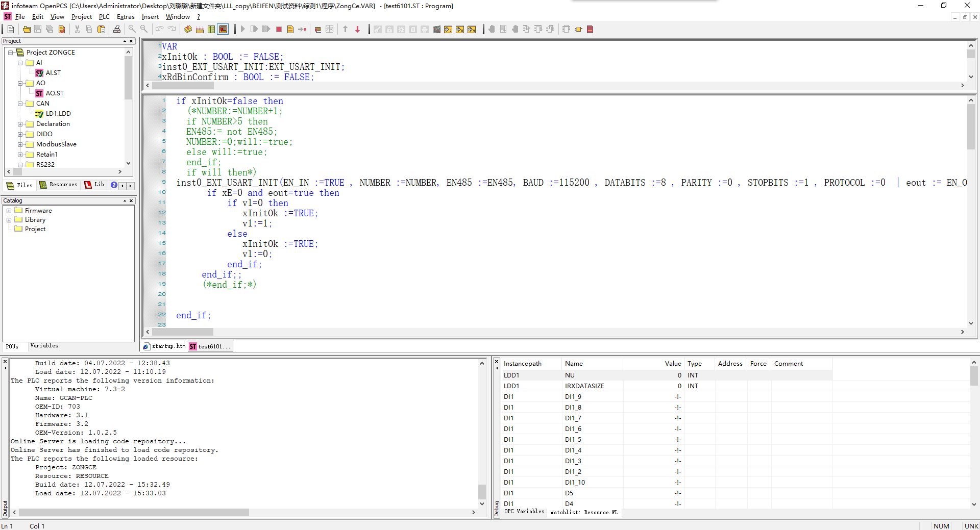Collapse the CAN folder in project tree
The image size is (980, 530).
tap(20, 104)
